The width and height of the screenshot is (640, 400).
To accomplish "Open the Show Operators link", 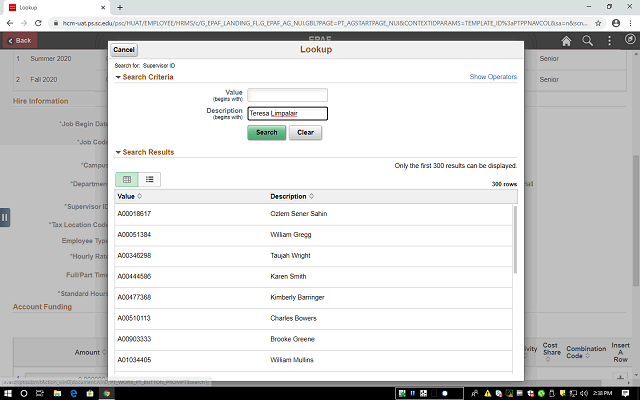I will tap(493, 77).
